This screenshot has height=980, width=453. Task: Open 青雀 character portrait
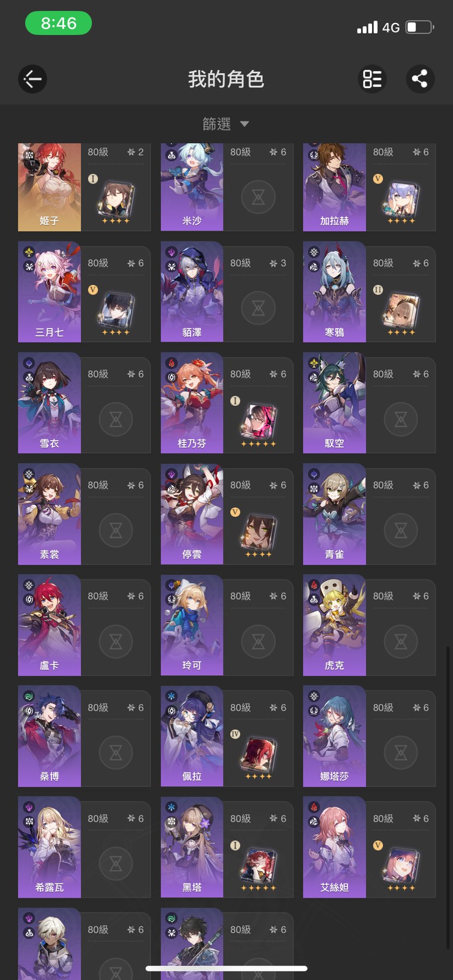pos(335,514)
